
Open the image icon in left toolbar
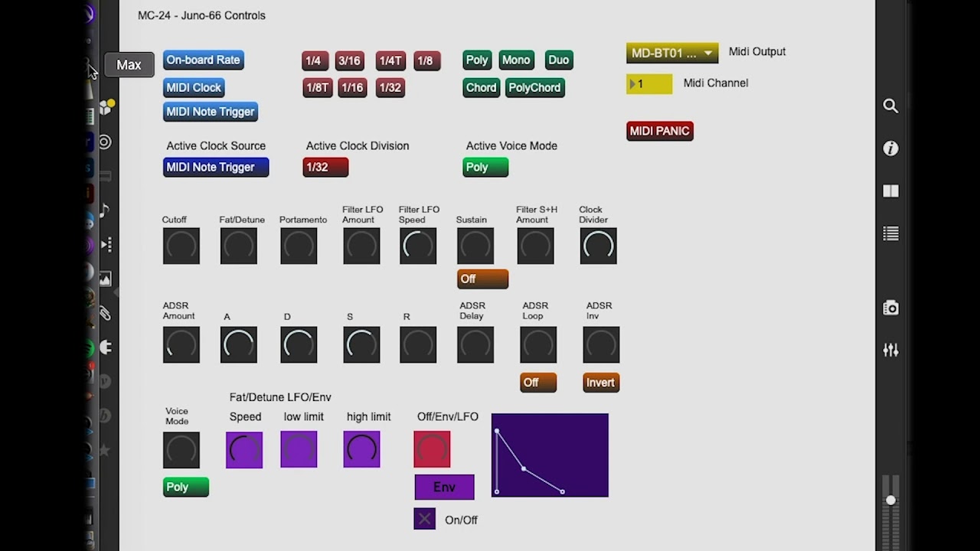(105, 279)
